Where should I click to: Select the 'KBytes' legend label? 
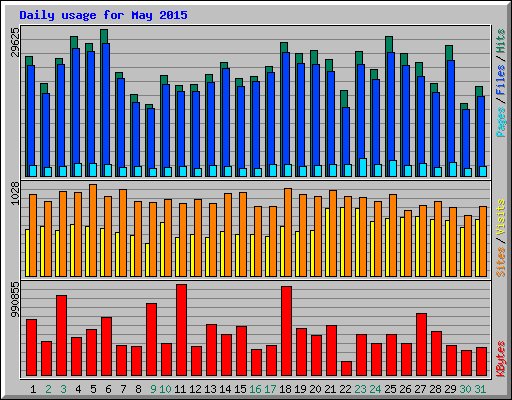tap(501, 359)
